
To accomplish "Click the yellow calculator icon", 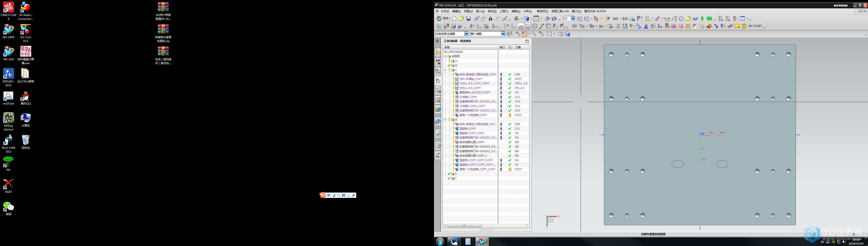I will click(744, 26).
